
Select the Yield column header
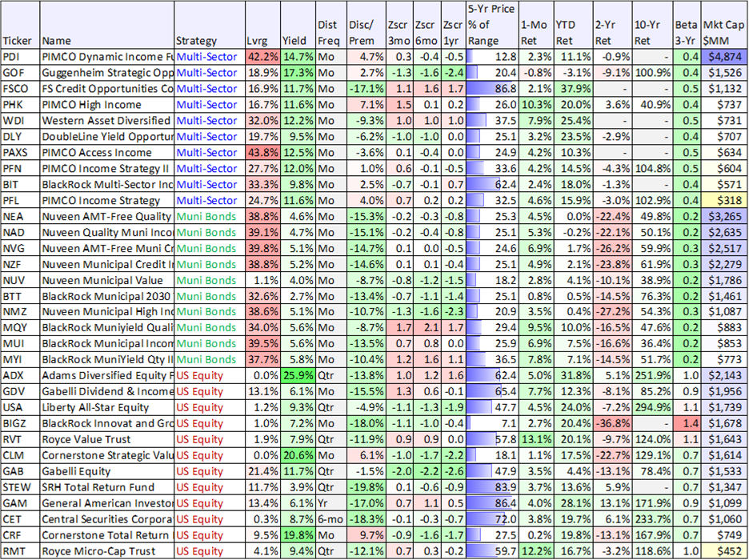tap(298, 25)
